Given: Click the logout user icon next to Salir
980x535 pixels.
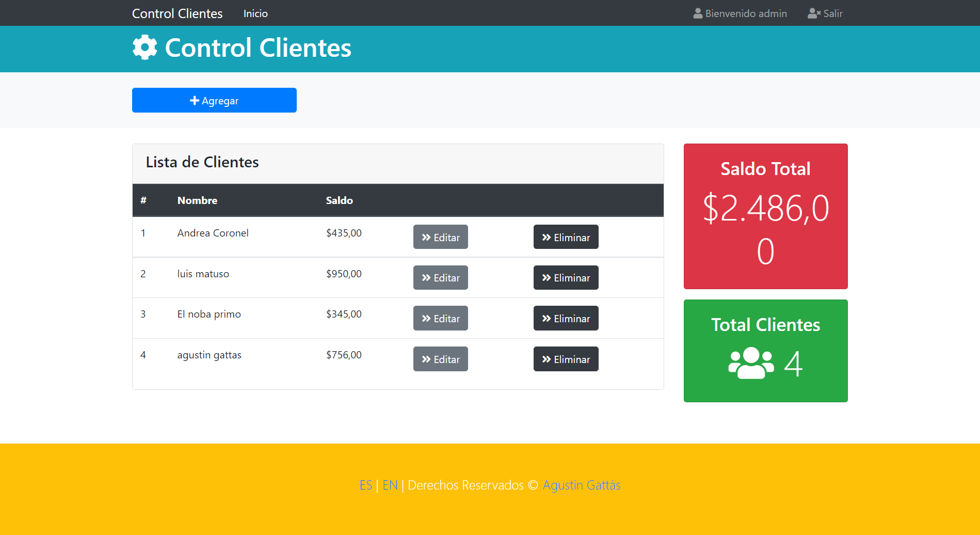Looking at the screenshot, I should click(x=814, y=13).
